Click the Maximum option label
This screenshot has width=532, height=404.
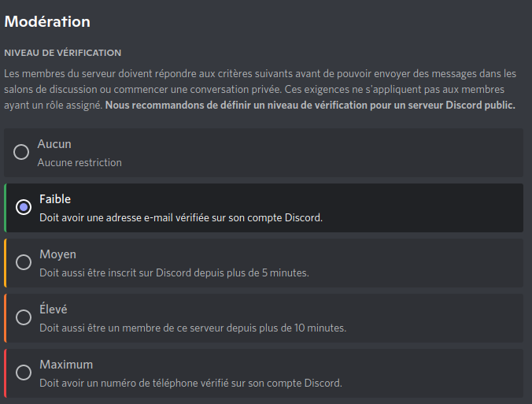(66, 365)
